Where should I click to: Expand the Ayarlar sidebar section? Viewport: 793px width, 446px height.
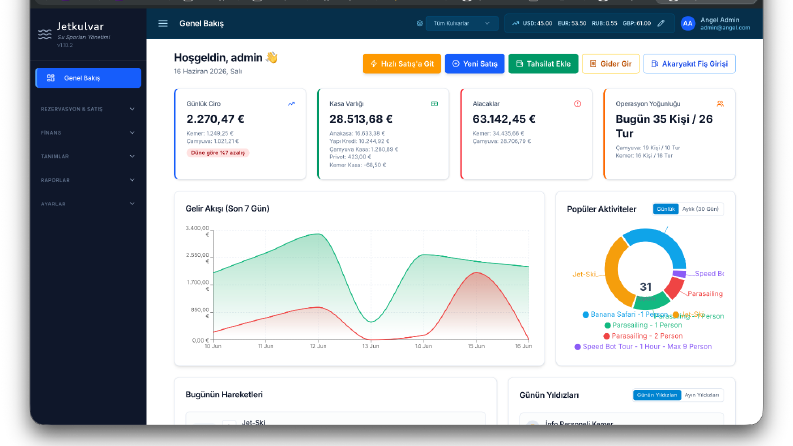87,204
